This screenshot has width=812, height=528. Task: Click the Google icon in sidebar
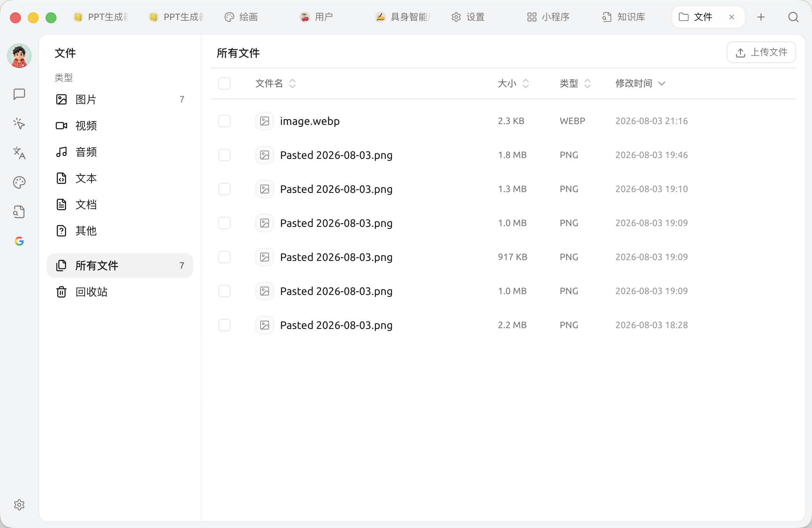point(19,241)
